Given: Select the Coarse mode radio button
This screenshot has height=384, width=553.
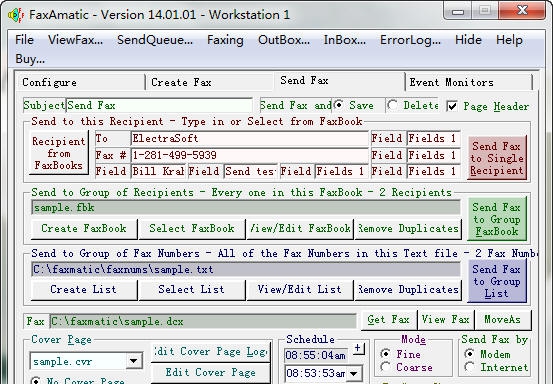Looking at the screenshot, I should coord(386,367).
